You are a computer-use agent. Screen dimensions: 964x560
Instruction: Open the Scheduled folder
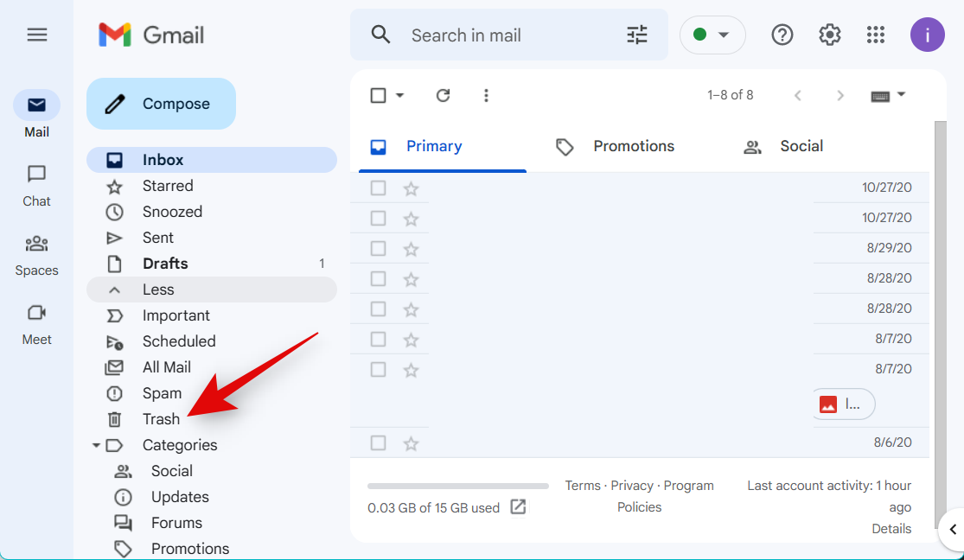pyautogui.click(x=212, y=341)
